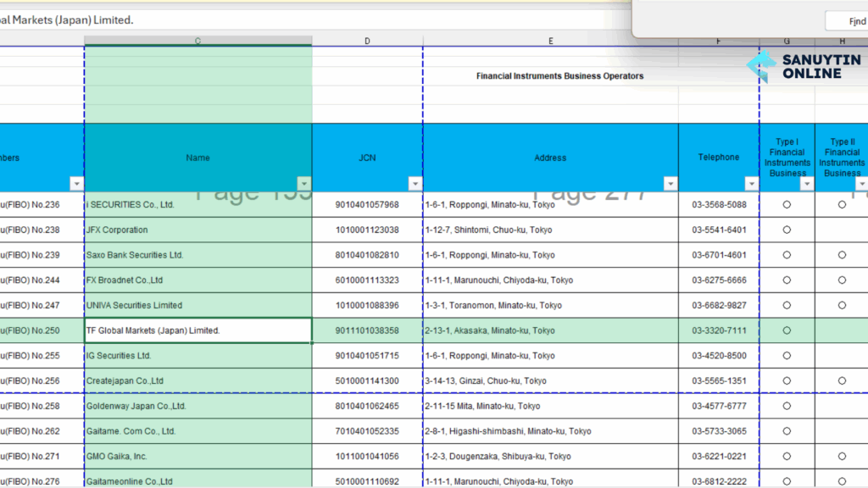The width and height of the screenshot is (868, 488).
Task: Select column D header
Action: point(368,41)
